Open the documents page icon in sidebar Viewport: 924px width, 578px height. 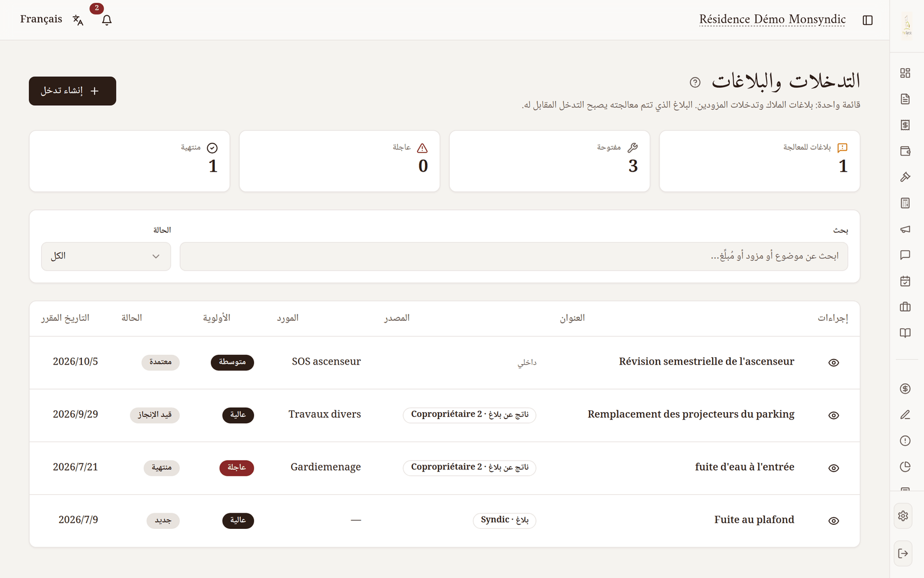coord(905,99)
